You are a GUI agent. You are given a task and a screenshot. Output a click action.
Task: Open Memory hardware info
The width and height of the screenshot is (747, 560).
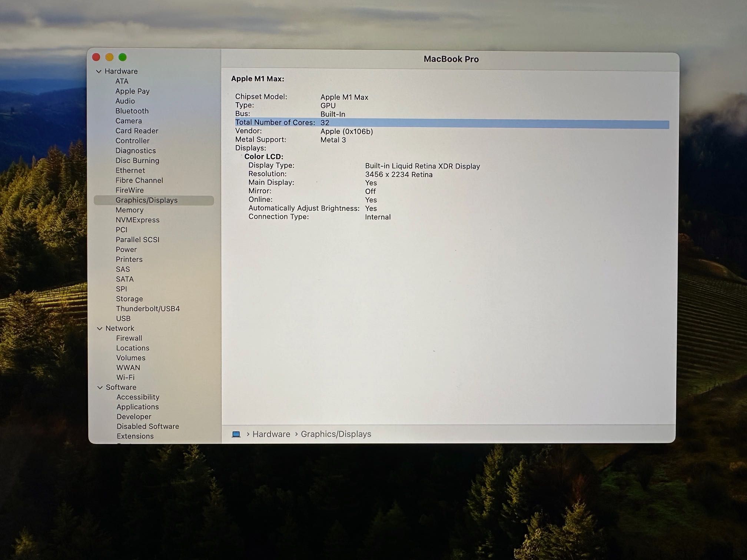coord(129,210)
